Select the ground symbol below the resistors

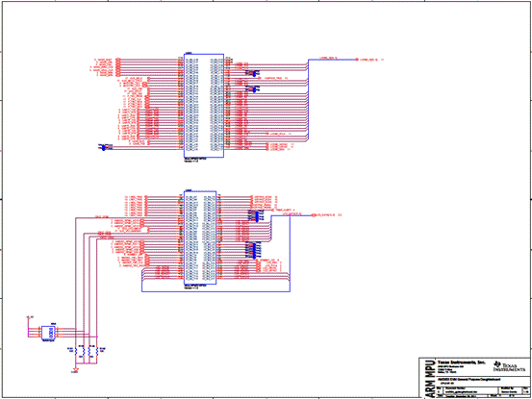[x=76, y=370]
